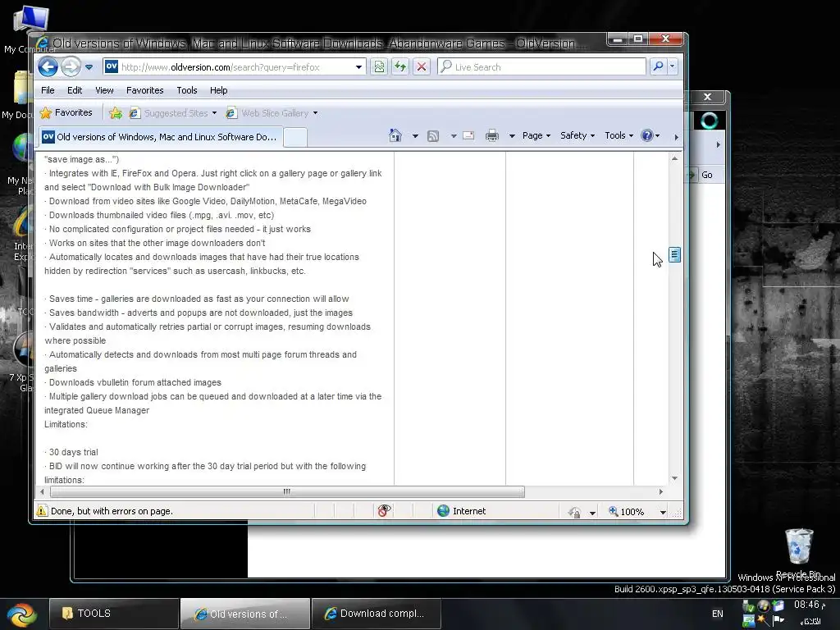Open the Favorites menu
Screen dimensions: 840x630
[x=144, y=90]
